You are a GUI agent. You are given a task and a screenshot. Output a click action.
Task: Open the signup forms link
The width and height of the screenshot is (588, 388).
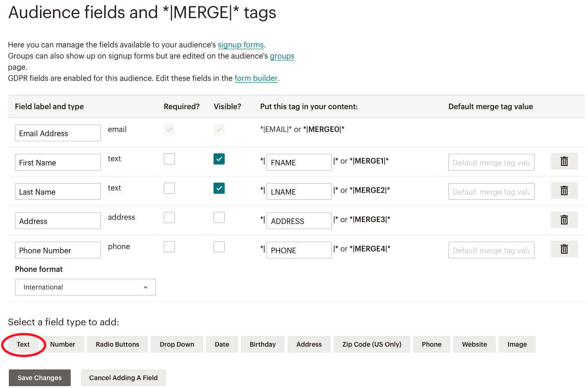tap(241, 45)
